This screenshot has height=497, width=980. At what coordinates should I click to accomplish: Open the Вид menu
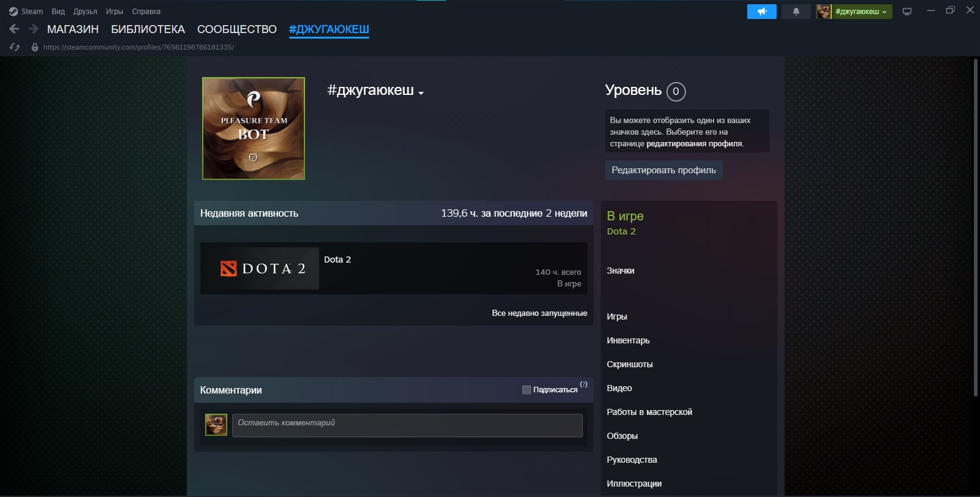[x=58, y=12]
